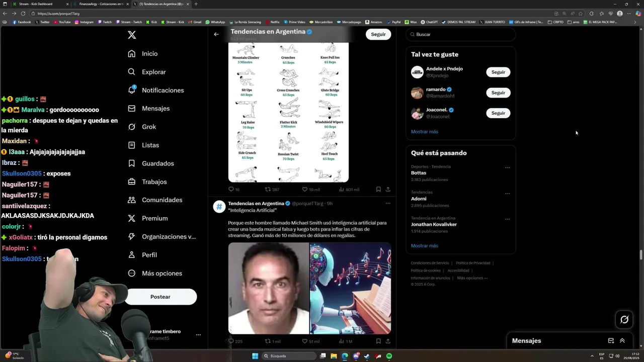Click the taskbar Búsqueda search box
This screenshot has width=644, height=362.
(289, 356)
